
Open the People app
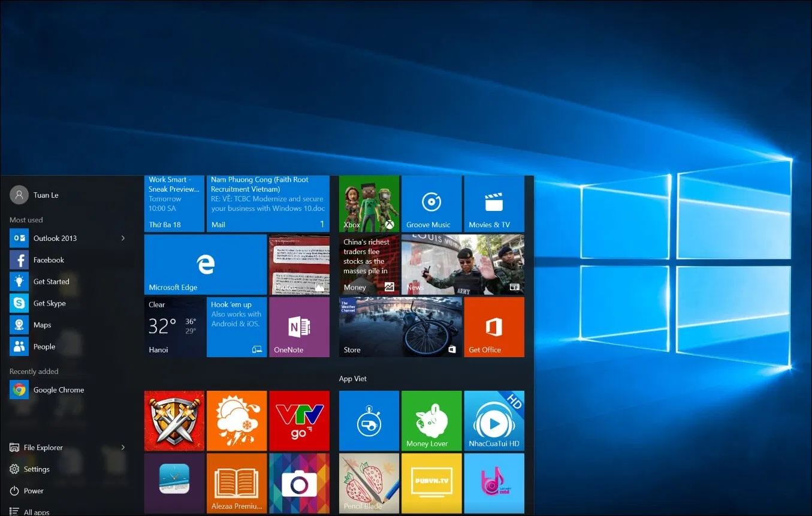click(44, 346)
